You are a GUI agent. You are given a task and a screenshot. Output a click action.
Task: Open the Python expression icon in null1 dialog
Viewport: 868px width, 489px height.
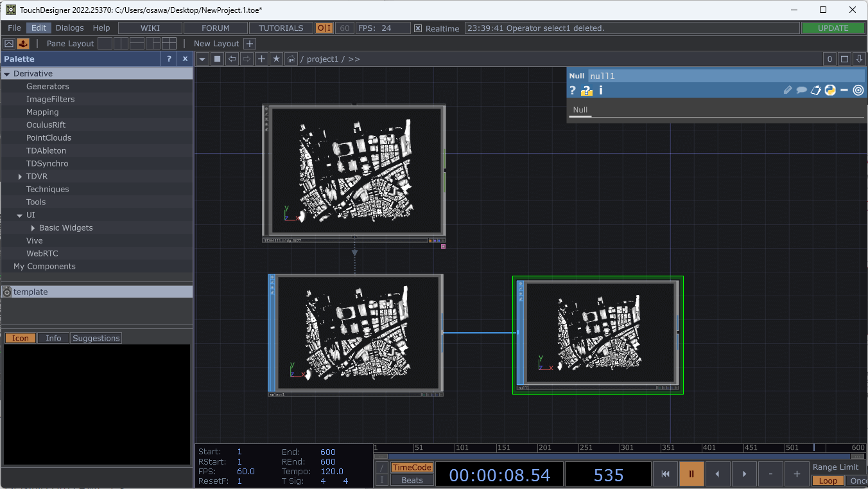[830, 90]
